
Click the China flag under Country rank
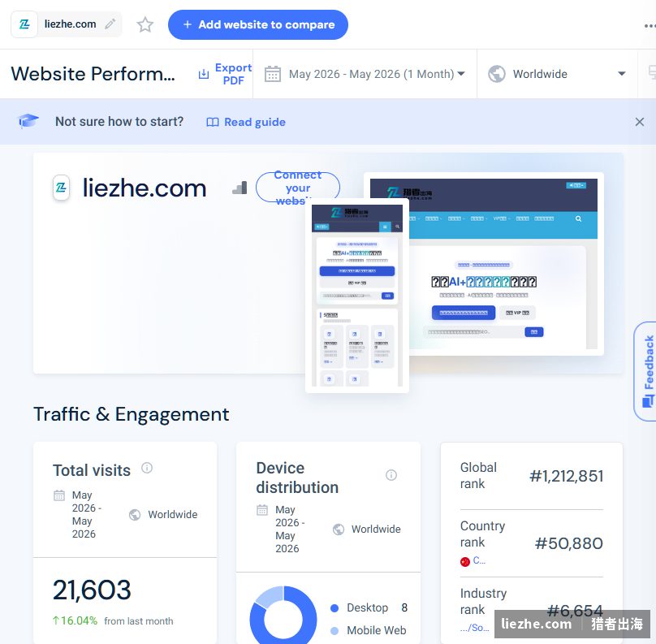click(x=465, y=561)
